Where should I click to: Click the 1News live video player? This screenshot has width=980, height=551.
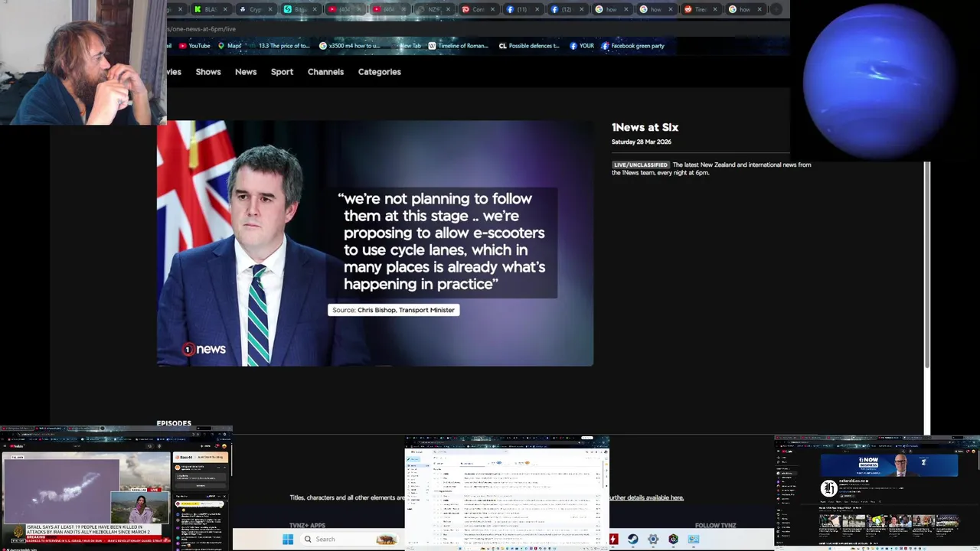[x=375, y=243]
